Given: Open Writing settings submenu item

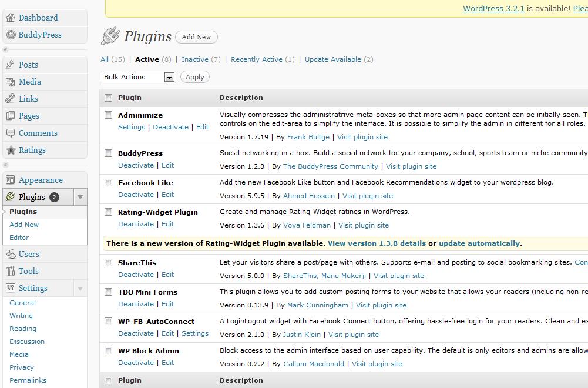Looking at the screenshot, I should tap(21, 316).
